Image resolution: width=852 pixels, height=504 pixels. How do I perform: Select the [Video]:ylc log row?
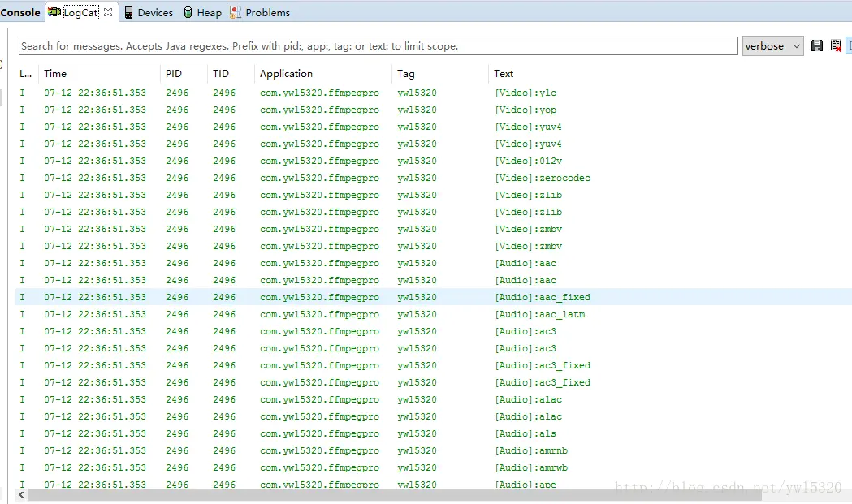coord(433,93)
